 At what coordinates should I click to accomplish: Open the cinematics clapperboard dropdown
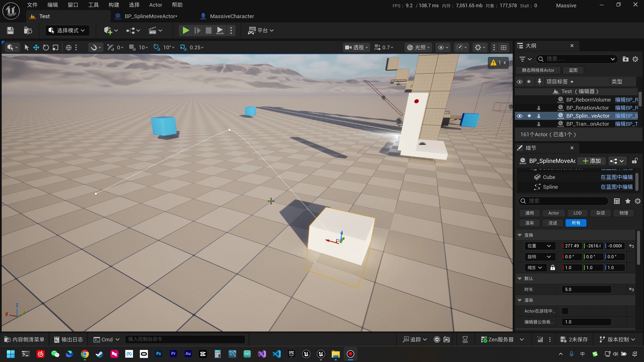click(x=155, y=31)
